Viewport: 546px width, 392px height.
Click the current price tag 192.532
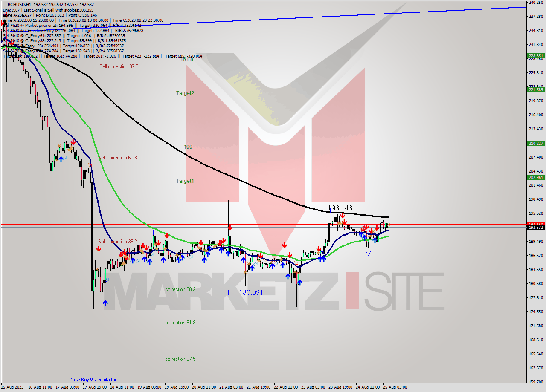(x=536, y=227)
